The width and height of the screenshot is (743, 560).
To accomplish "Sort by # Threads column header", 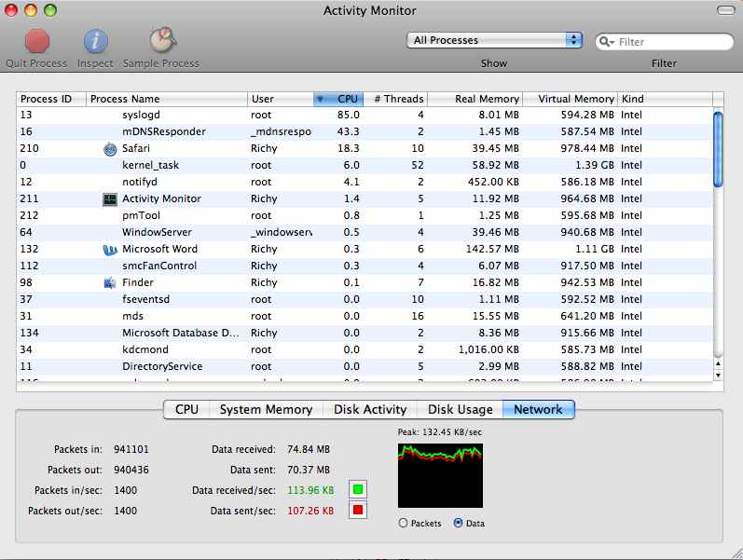I will (395, 99).
